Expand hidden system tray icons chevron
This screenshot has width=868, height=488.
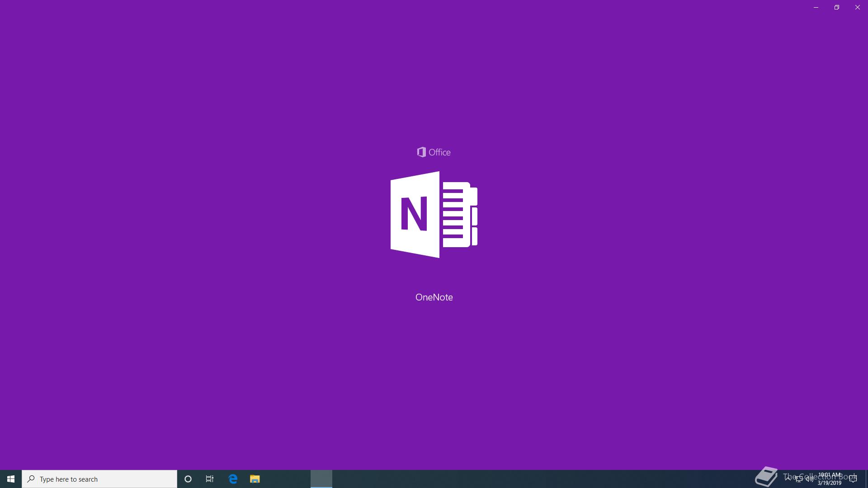[x=788, y=479]
